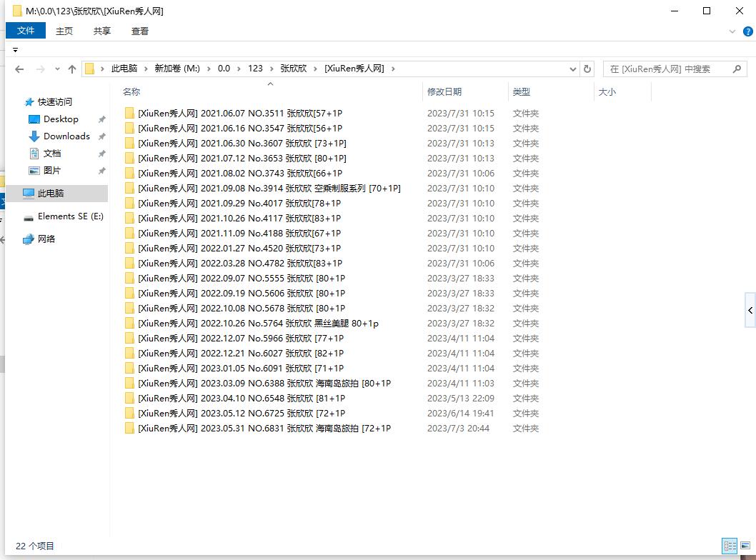
Task: Go forward with the right arrow
Action: coord(41,69)
